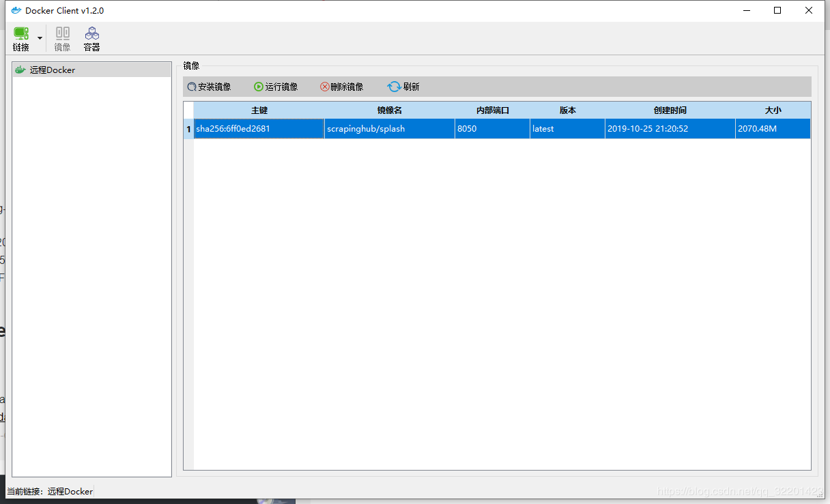Select row header number 1
This screenshot has width=830, height=504.
(x=188, y=128)
